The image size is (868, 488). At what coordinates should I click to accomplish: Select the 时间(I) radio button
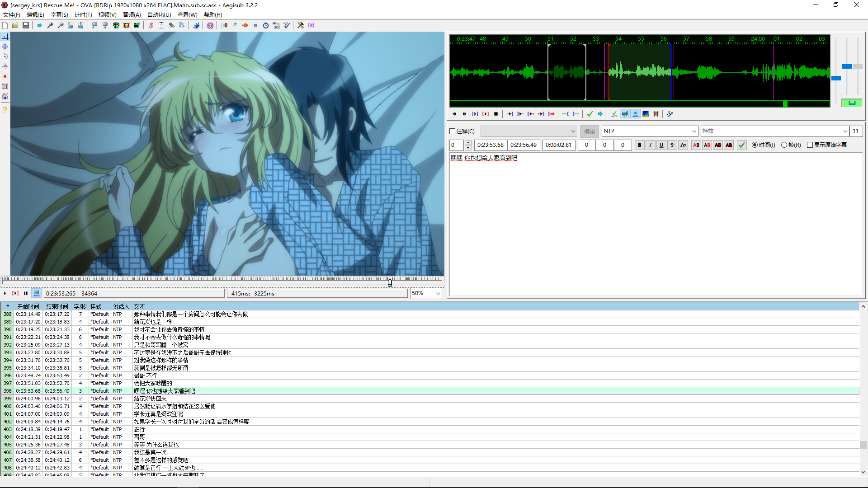(x=755, y=145)
